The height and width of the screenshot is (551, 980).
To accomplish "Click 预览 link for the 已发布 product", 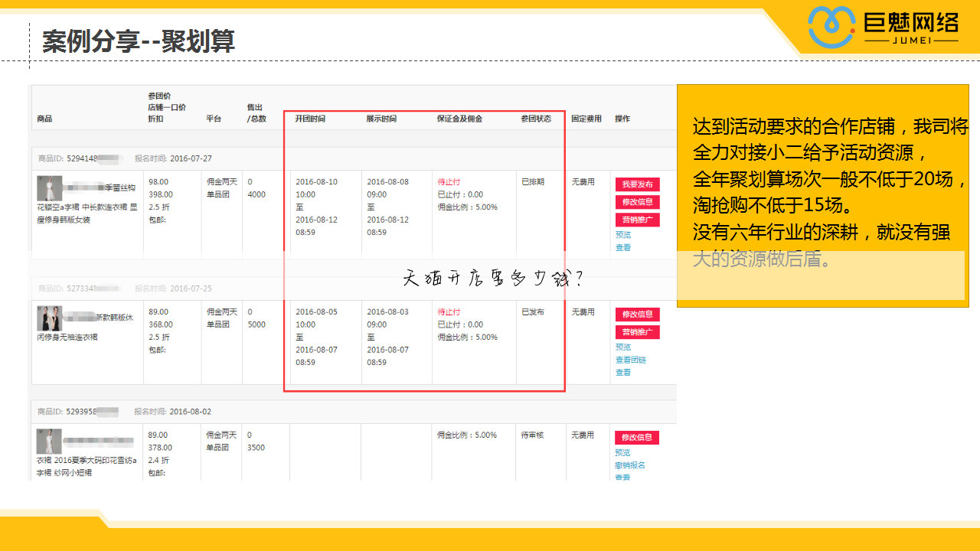I will (623, 347).
